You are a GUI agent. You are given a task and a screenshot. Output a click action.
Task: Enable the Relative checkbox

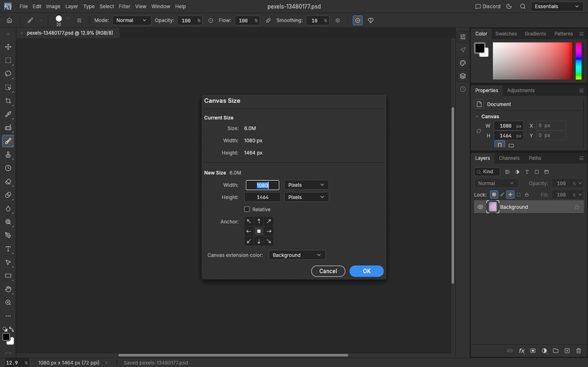[247, 210]
